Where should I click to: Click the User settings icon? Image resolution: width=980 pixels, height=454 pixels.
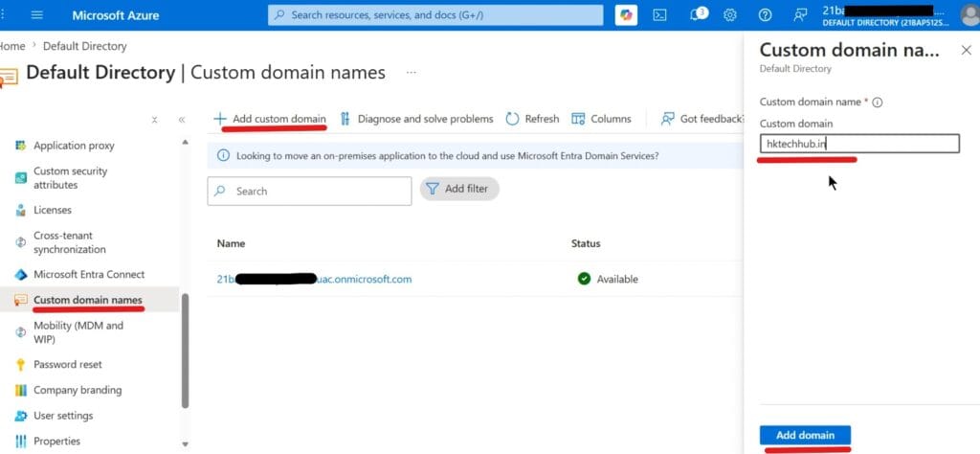click(x=21, y=416)
